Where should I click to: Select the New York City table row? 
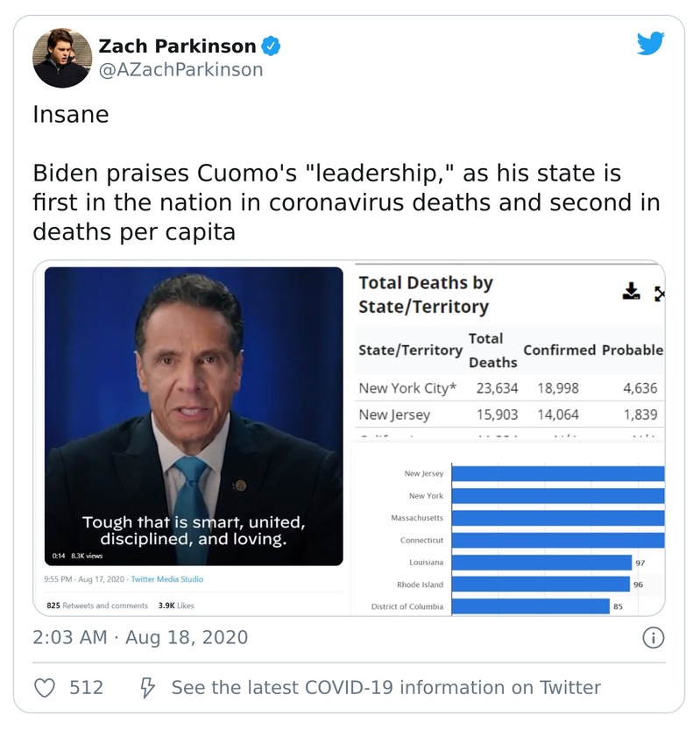pyautogui.click(x=508, y=388)
